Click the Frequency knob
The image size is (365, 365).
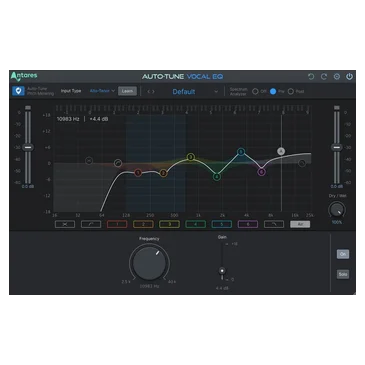click(x=149, y=263)
